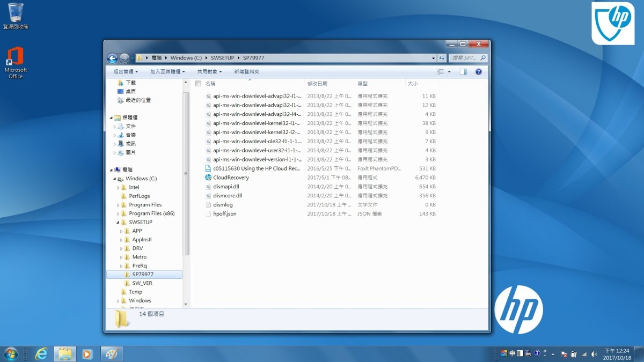This screenshot has height=362, width=644.
Task: Open the Recycle Bin desktop icon
Action: pyautogui.click(x=16, y=16)
